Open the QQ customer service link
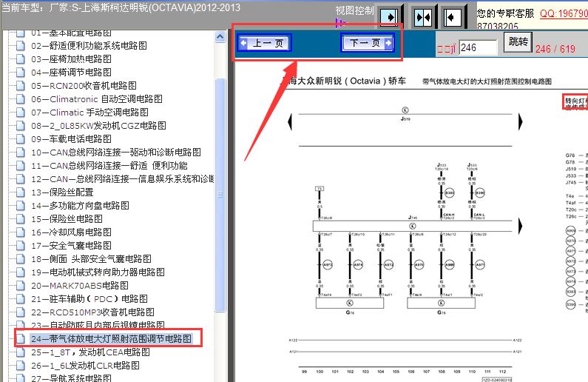 (564, 13)
